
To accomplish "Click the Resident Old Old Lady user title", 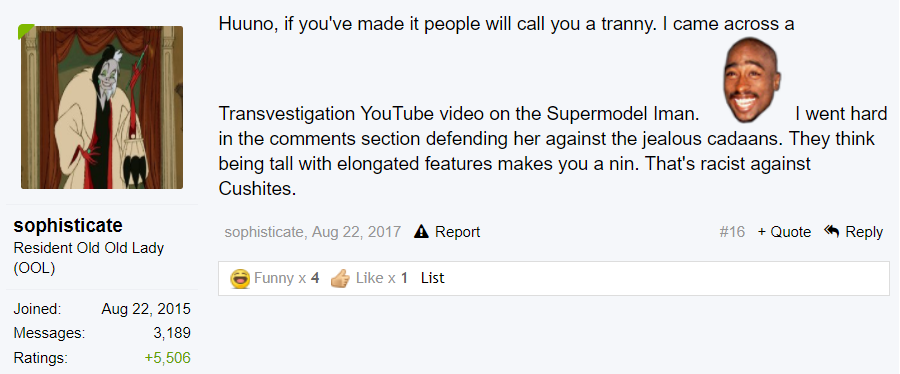I will [88, 258].
